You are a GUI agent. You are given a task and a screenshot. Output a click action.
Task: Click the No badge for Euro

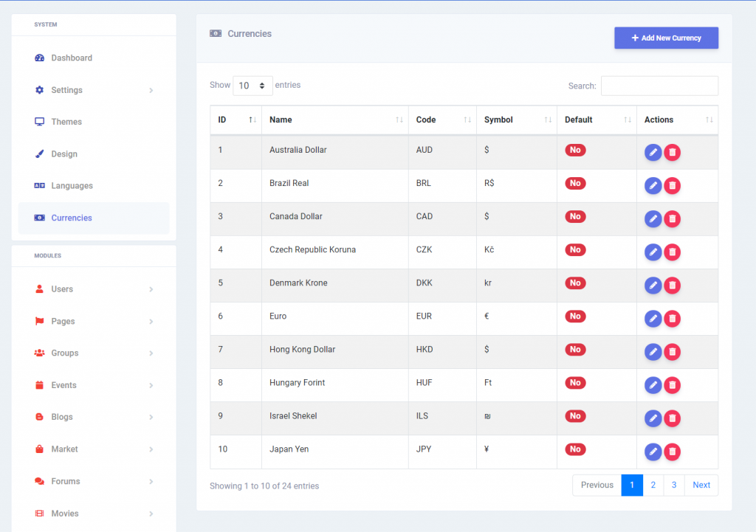(x=575, y=316)
